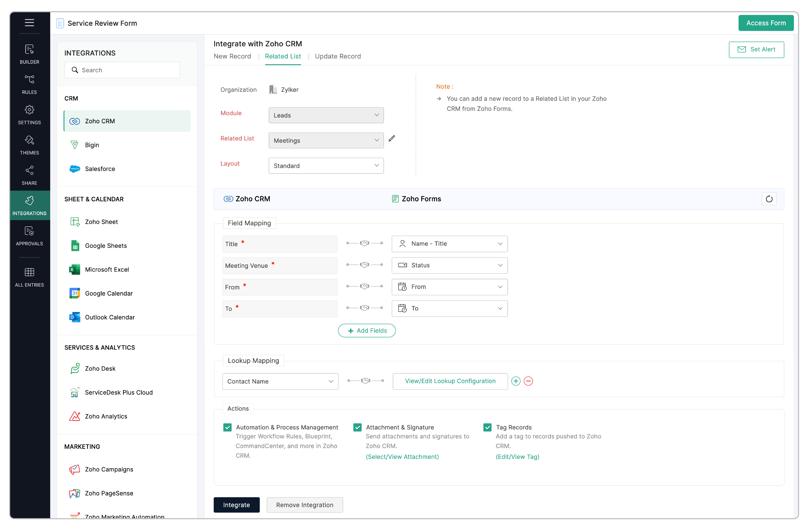Expand the Module dropdown showing Leads
This screenshot has width=812, height=532.
(x=326, y=115)
